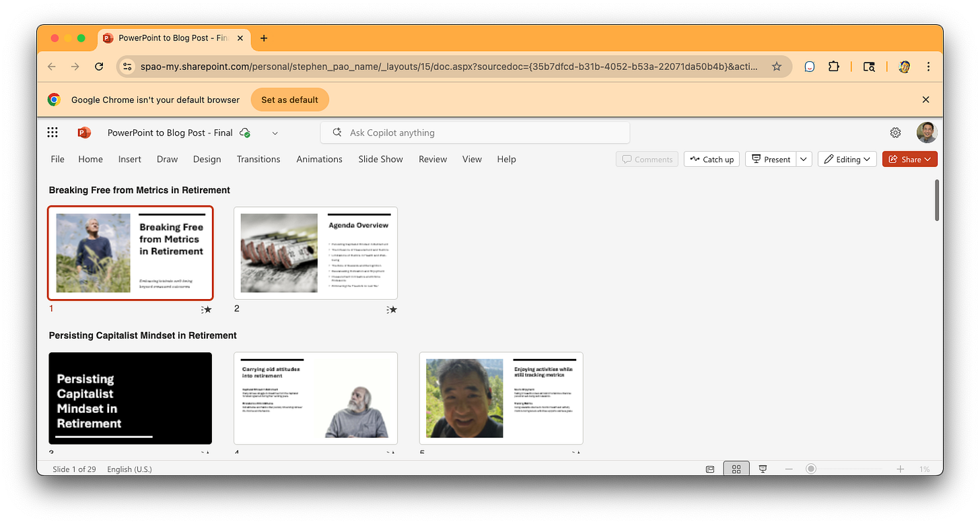Select slide 1 Breaking Free thumbnail

(x=131, y=253)
